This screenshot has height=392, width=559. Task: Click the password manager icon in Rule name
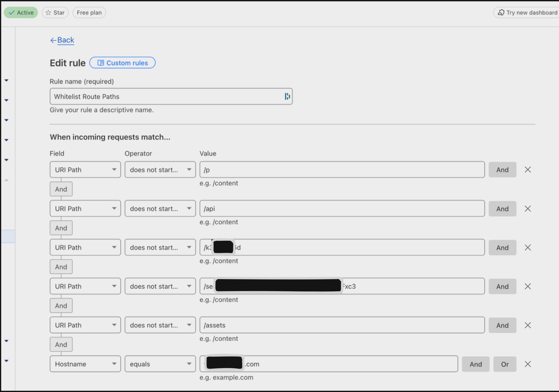point(287,96)
